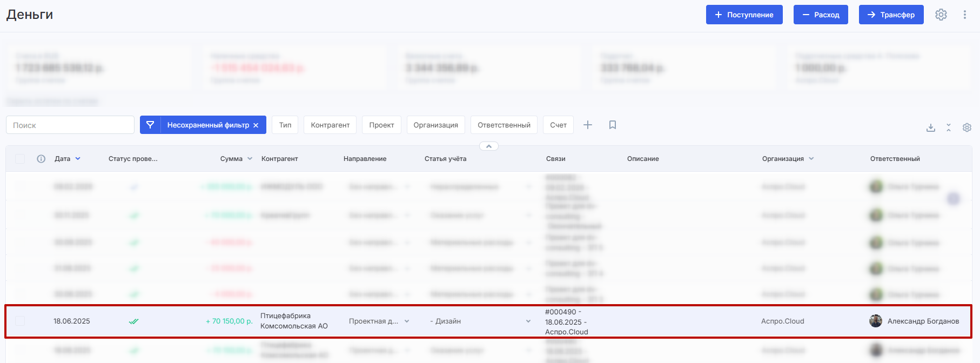Tick the select-all checkbox in header

20,159
